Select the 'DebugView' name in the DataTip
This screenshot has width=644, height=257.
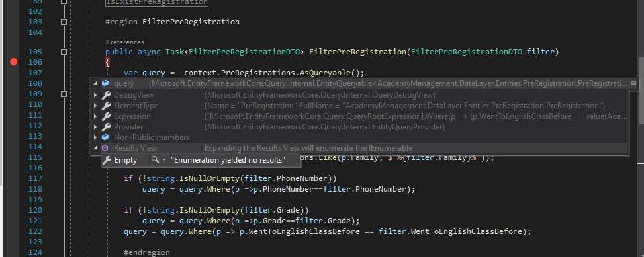[134, 95]
